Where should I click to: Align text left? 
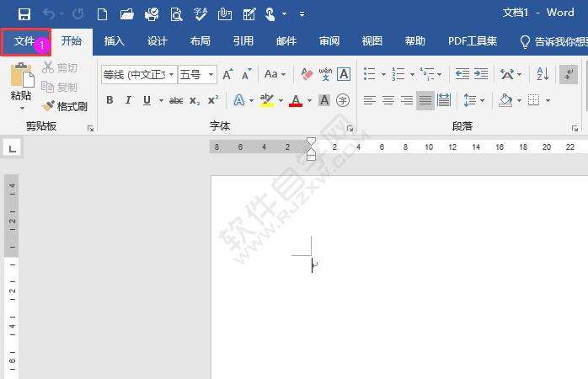370,100
